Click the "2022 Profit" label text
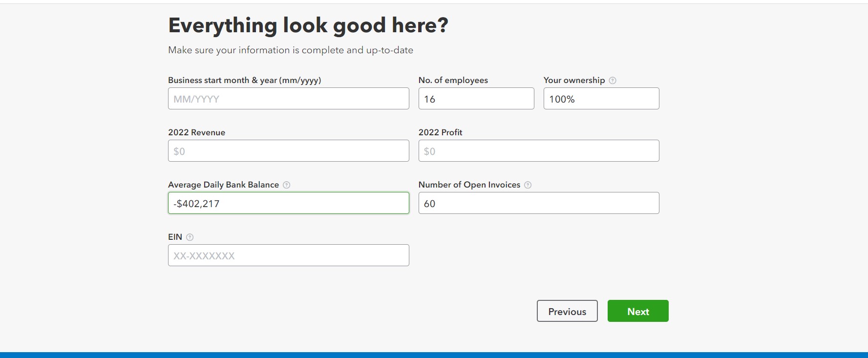 coord(440,132)
